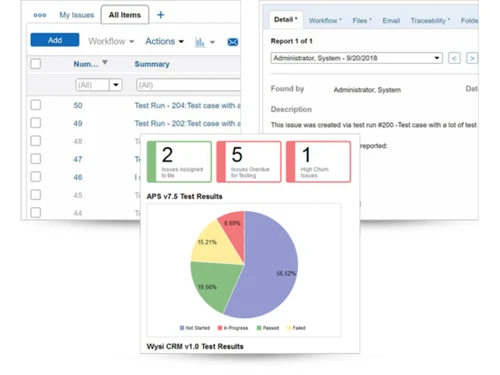Image resolution: width=500 pixels, height=375 pixels.
Task: Click the Report 1 of 1 label
Action: (291, 41)
